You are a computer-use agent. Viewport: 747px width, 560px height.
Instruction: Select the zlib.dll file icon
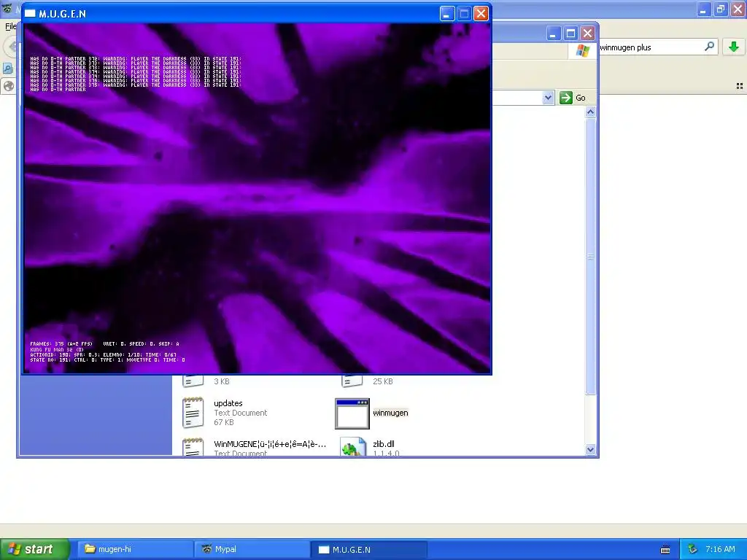coord(353,447)
